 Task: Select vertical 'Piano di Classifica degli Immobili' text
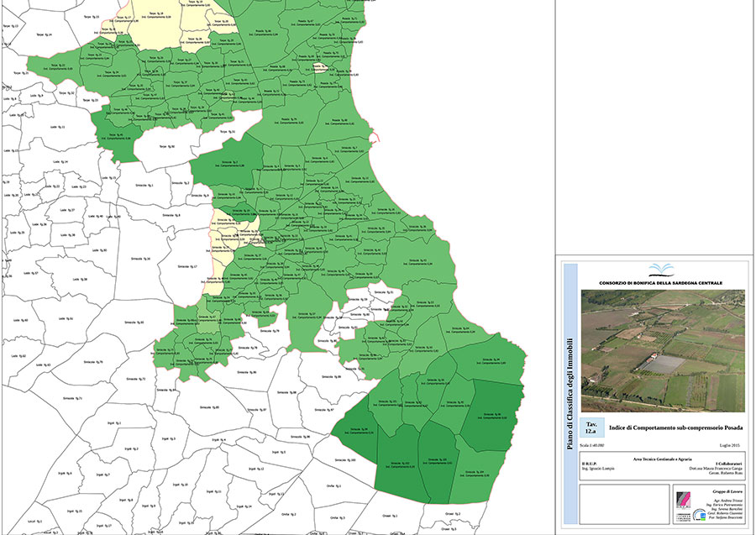570,394
